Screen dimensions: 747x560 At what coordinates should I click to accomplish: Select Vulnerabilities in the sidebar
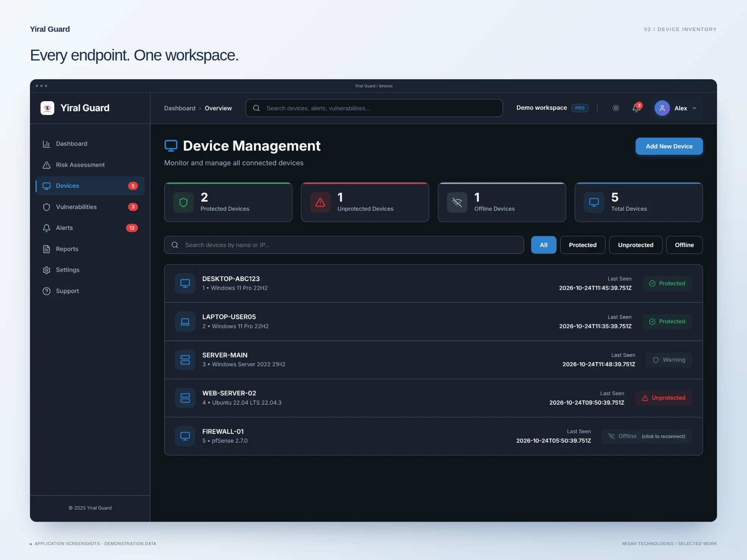click(90, 207)
